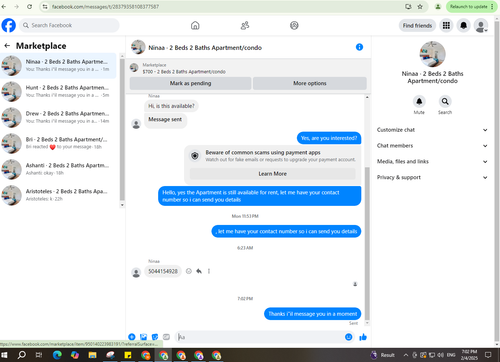Click the Facebook logo
Screen dimensions: 500x362
[x=9, y=25]
